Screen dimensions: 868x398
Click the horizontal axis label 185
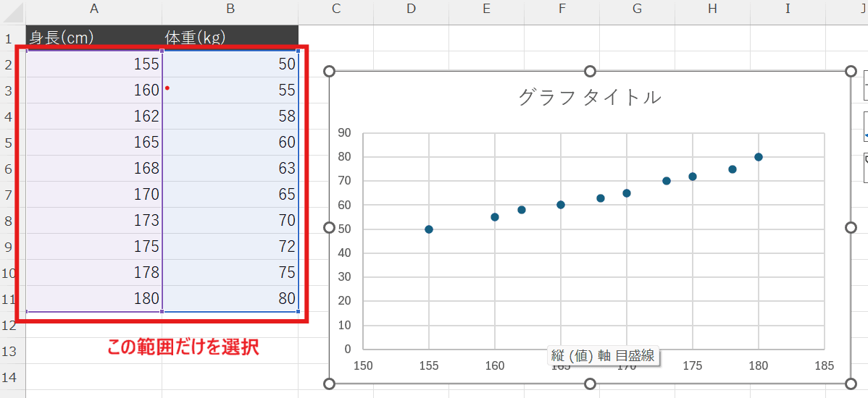(825, 366)
